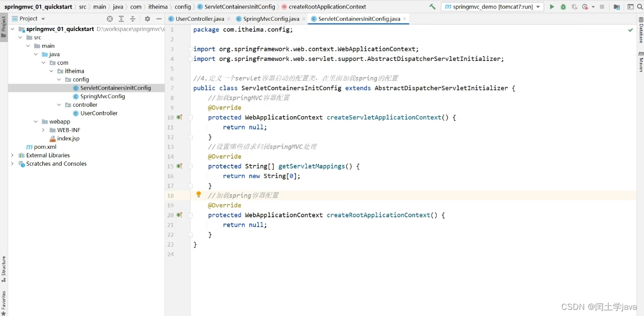
Task: Click createServletApplicationContext method name
Action: tap(384, 118)
